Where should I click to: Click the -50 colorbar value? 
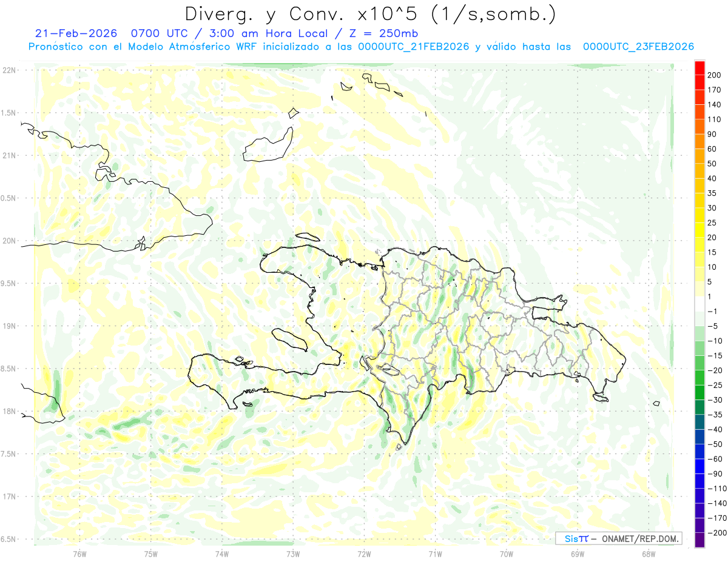pyautogui.click(x=714, y=444)
